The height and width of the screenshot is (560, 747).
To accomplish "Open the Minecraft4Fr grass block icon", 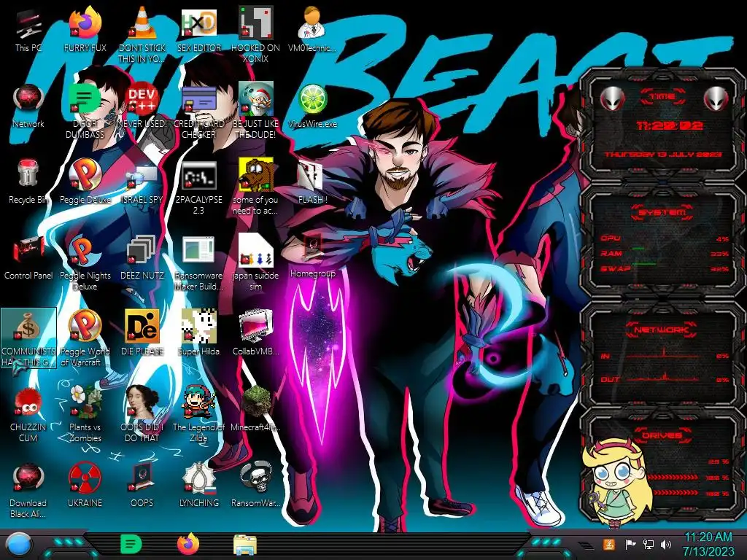I will [255, 410].
